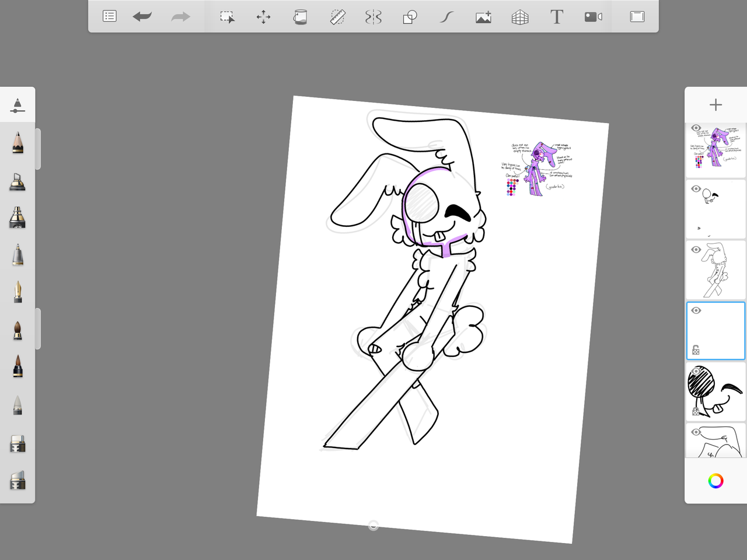The image size is (747, 560).
Task: Toggle eye on the selected empty layer
Action: tap(696, 310)
